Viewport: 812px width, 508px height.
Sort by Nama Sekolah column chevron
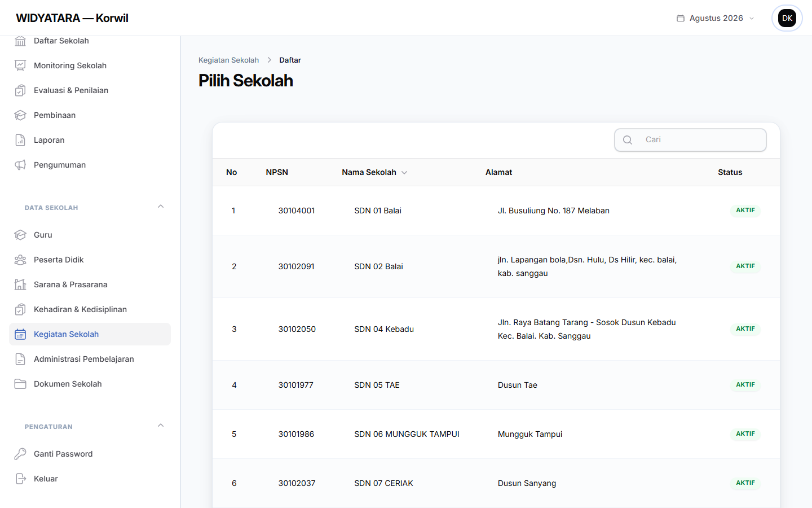(x=404, y=173)
